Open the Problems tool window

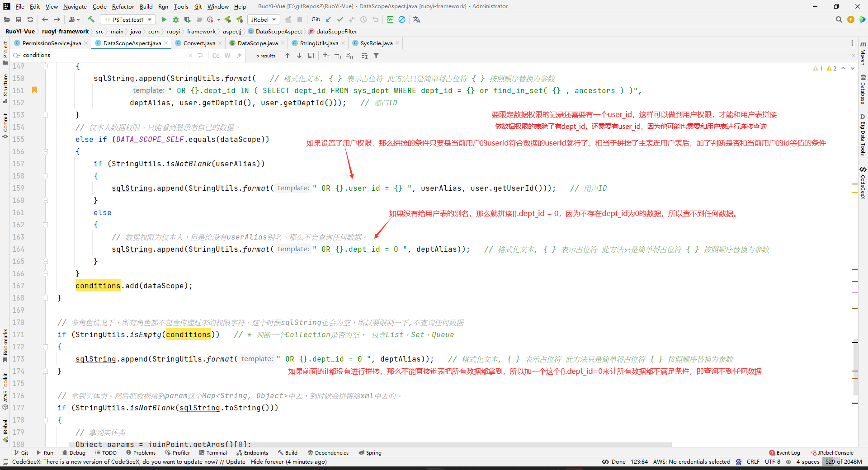tap(141, 453)
